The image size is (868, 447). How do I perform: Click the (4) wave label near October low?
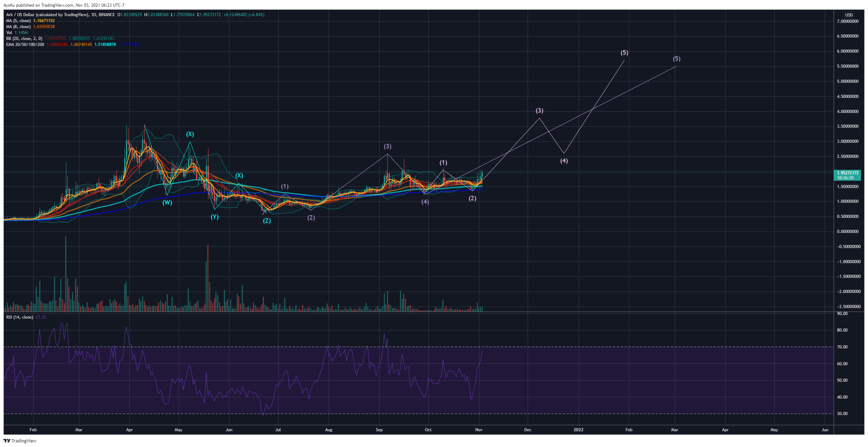click(x=425, y=202)
